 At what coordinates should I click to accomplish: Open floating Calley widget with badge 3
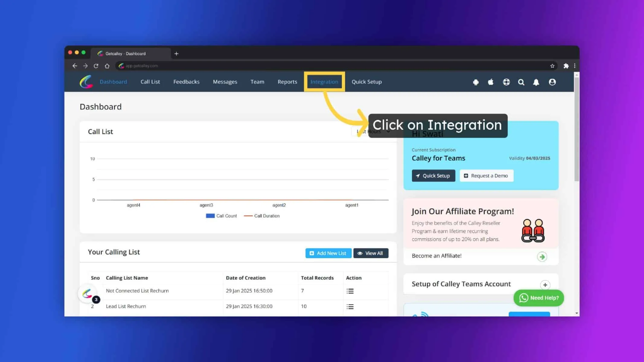coord(88,294)
